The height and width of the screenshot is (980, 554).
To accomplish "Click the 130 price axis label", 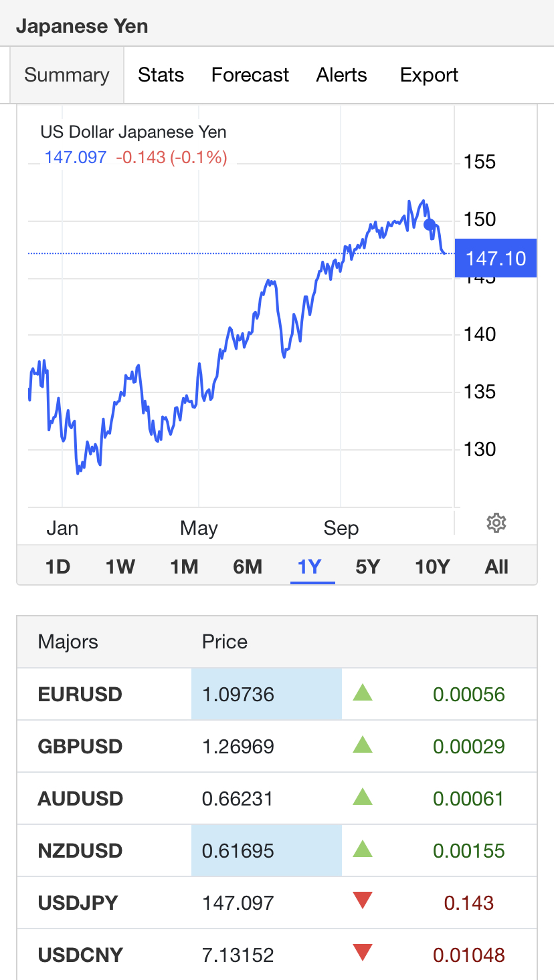I will (x=480, y=449).
